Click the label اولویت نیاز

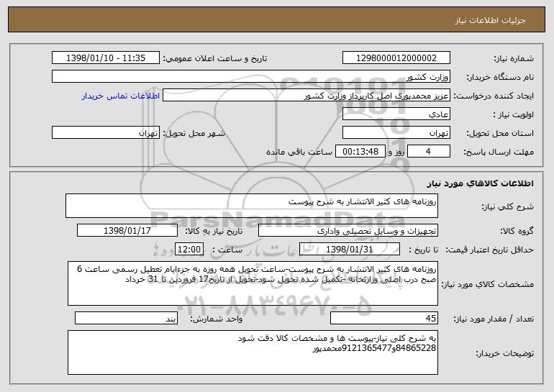(x=514, y=114)
